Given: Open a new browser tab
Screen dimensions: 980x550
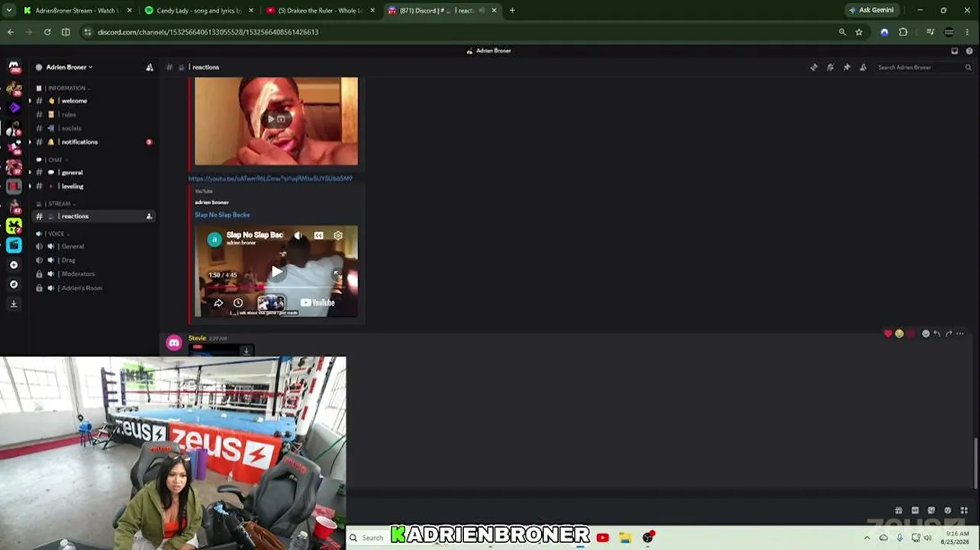Looking at the screenshot, I should [512, 11].
